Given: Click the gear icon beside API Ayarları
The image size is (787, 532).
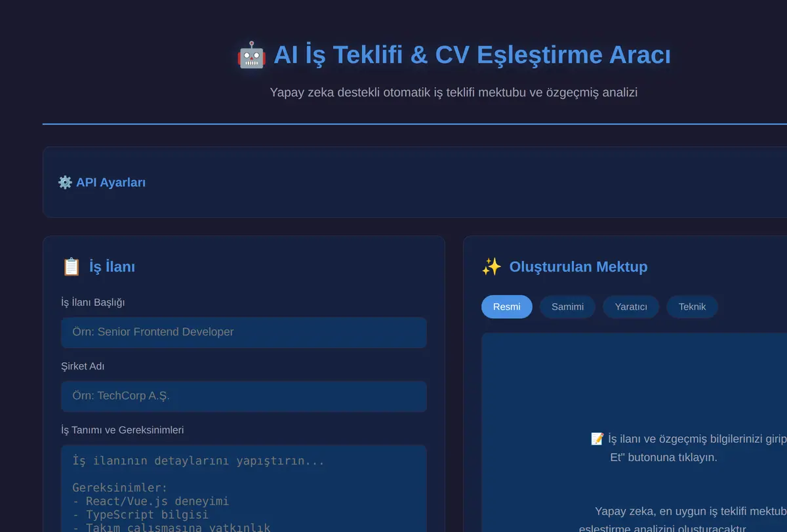Looking at the screenshot, I should 65,182.
